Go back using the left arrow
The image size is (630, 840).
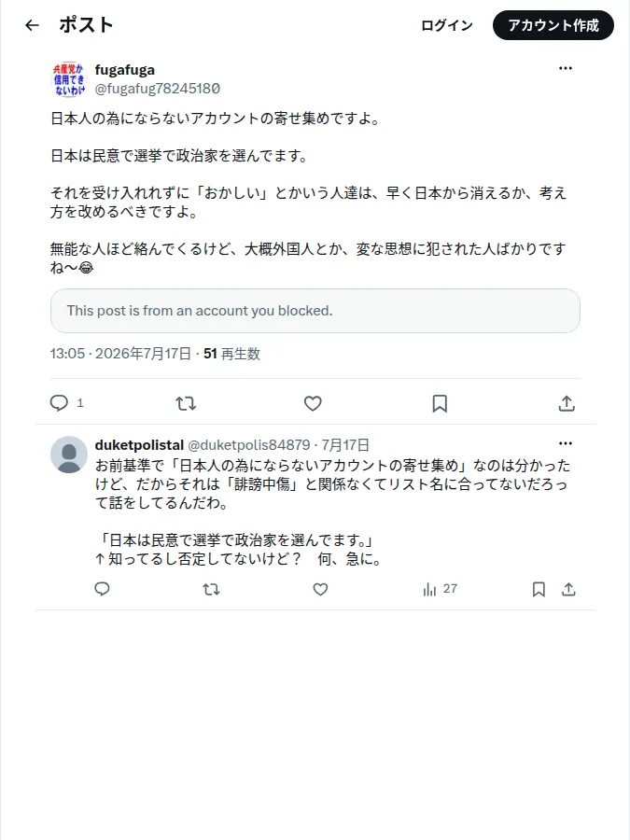click(x=32, y=25)
